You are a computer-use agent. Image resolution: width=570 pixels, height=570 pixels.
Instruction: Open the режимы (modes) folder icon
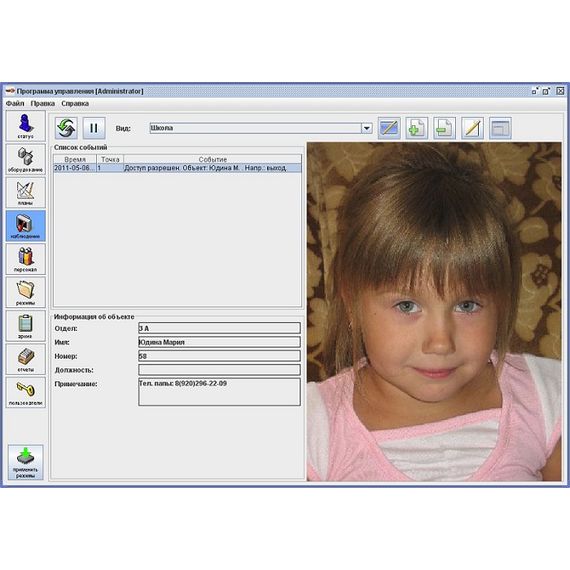click(x=25, y=292)
